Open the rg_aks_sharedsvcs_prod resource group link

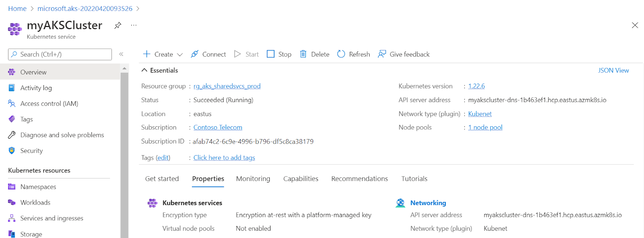(227, 86)
